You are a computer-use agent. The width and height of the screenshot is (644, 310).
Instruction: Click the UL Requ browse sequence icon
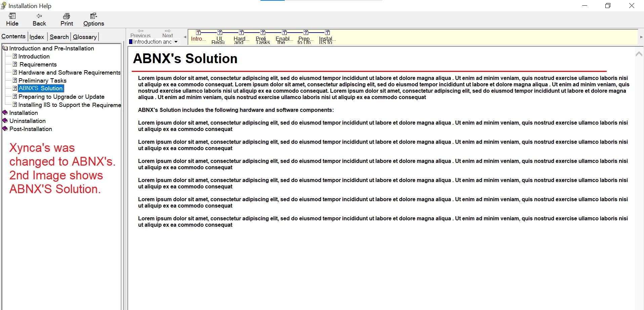click(220, 32)
